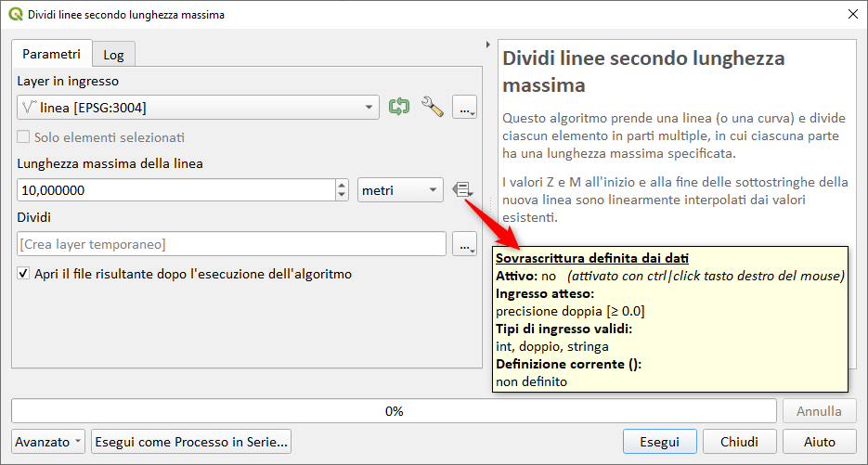Expand the Avanzato menu button
Image resolution: width=868 pixels, height=465 pixels.
[x=49, y=442]
